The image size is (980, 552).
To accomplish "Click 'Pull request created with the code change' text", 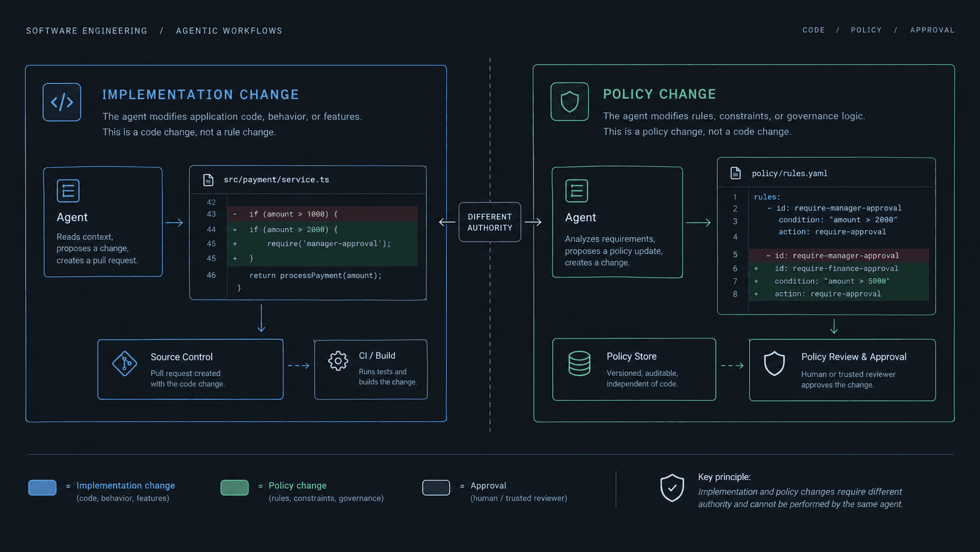I will point(188,378).
